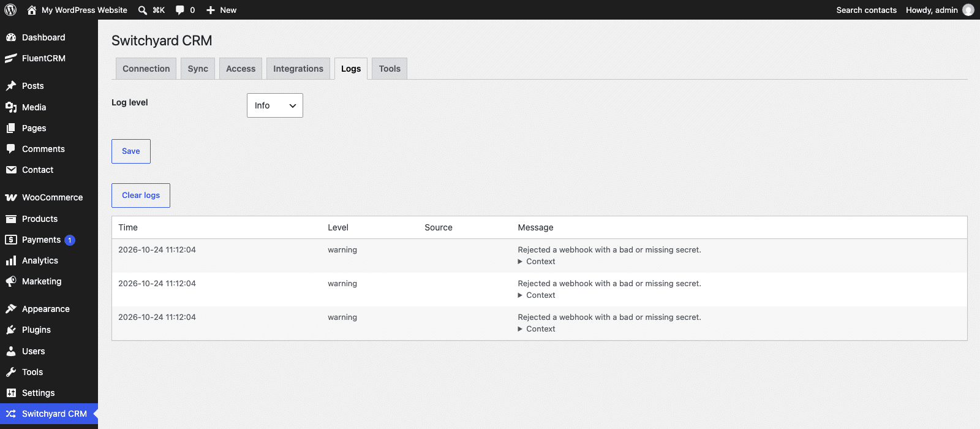Click the Message column header

pos(535,227)
